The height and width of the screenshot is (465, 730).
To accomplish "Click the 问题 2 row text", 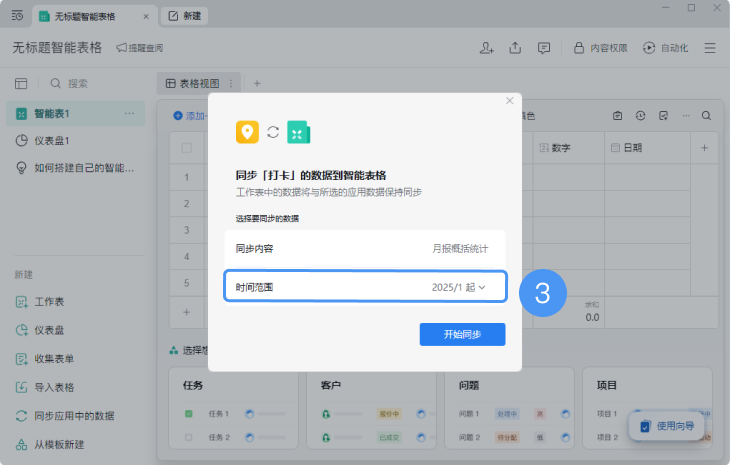I will coord(469,437).
